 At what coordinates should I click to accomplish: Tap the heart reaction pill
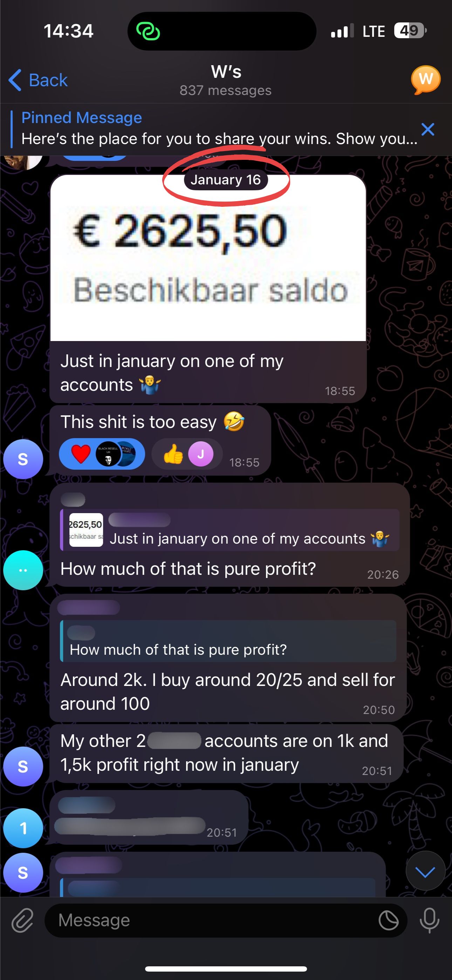102,454
